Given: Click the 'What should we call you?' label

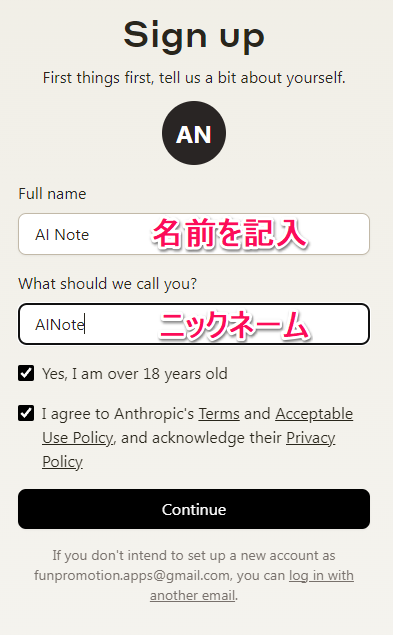Looking at the screenshot, I should click(107, 283).
